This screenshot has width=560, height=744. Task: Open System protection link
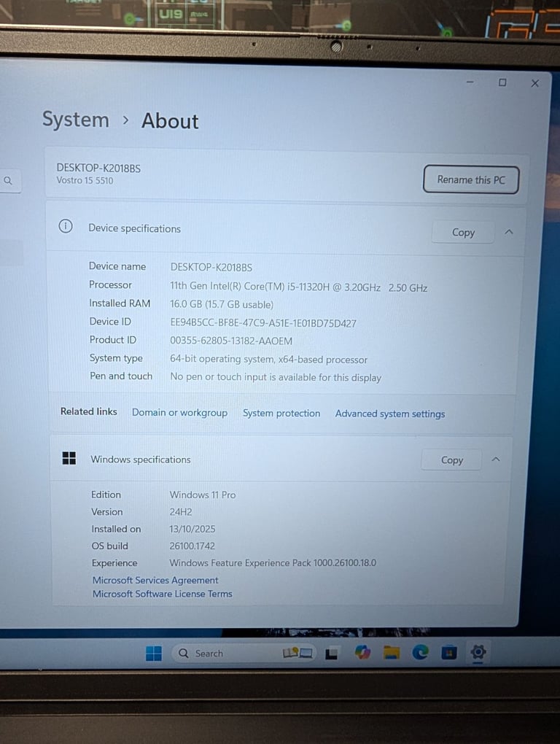(281, 414)
